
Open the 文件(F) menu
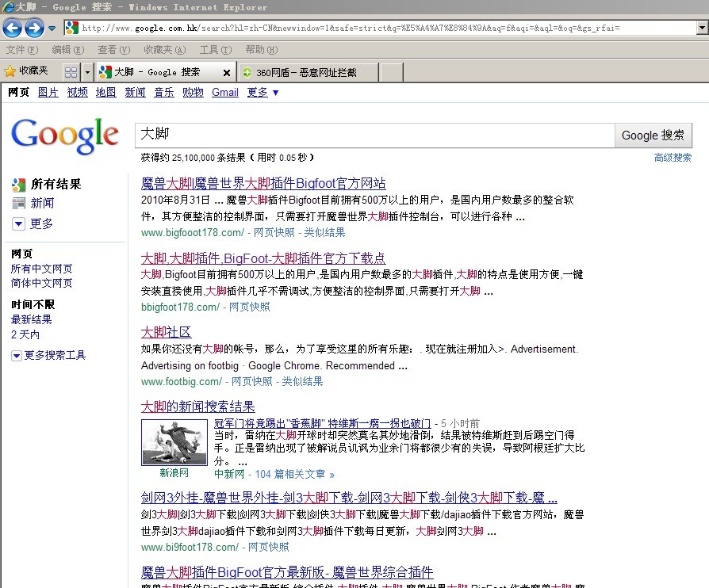(x=22, y=50)
